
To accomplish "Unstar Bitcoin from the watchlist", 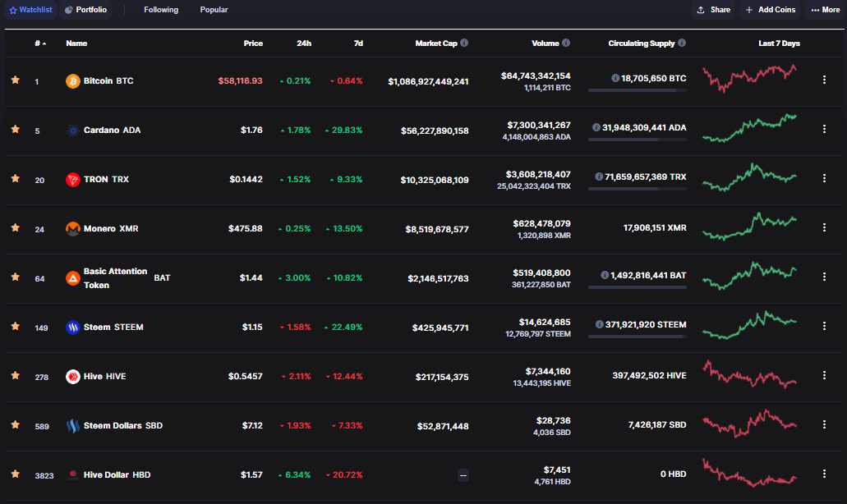I will pos(15,80).
